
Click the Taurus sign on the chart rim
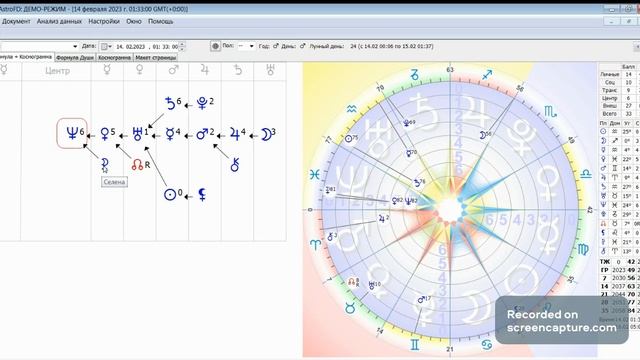350,308
